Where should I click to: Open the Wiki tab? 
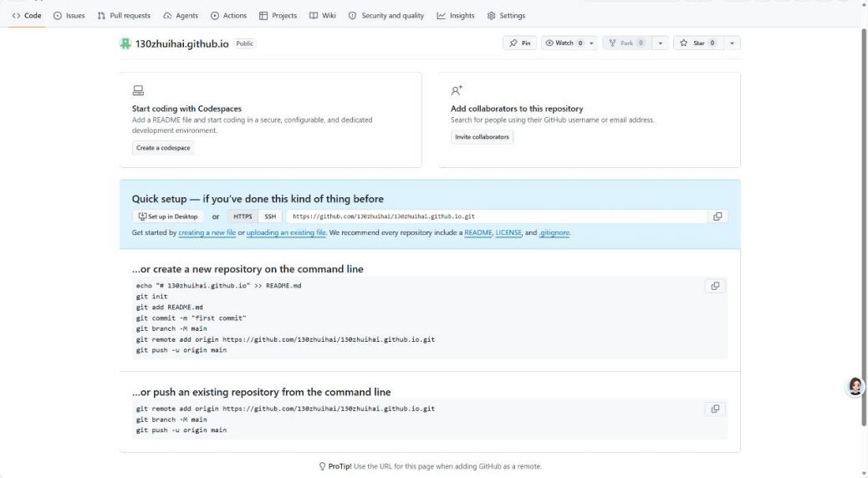(x=322, y=16)
